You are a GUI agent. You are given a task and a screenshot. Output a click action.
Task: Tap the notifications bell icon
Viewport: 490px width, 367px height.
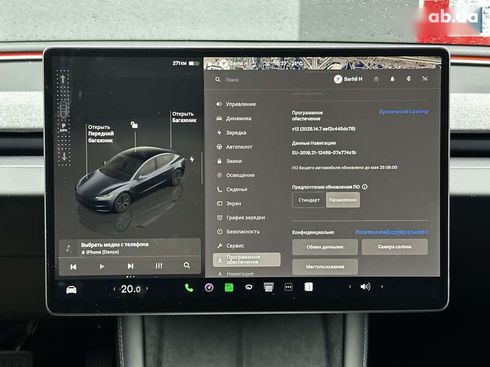pyautogui.click(x=392, y=79)
